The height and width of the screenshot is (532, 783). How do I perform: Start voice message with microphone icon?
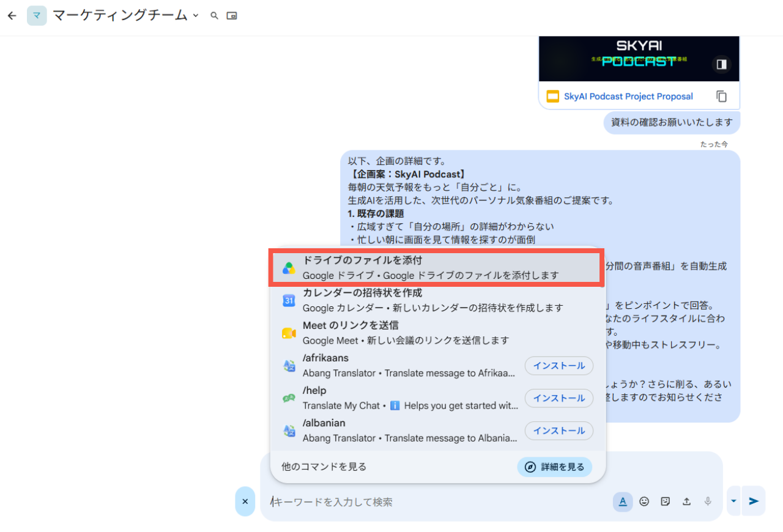coord(708,501)
